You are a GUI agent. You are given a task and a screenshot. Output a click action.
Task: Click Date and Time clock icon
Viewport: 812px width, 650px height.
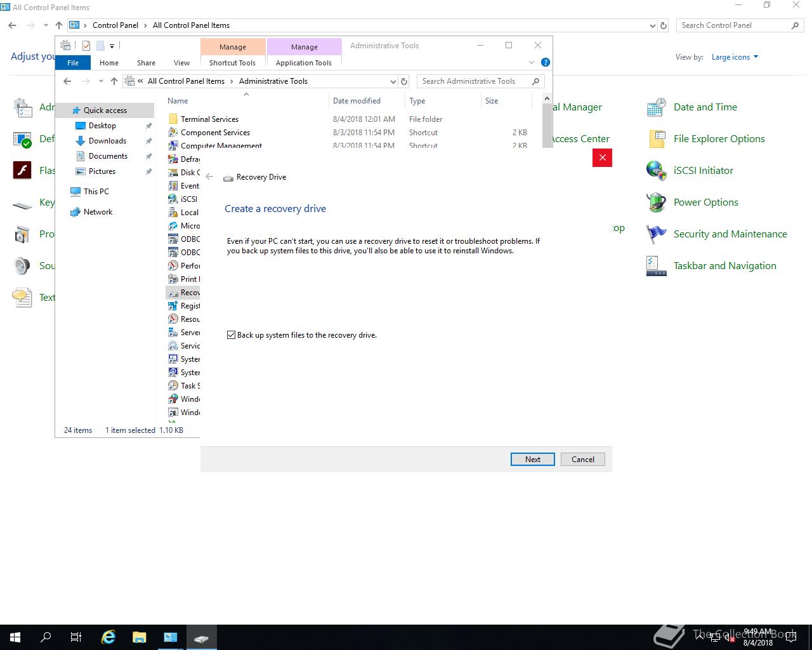[x=656, y=107]
